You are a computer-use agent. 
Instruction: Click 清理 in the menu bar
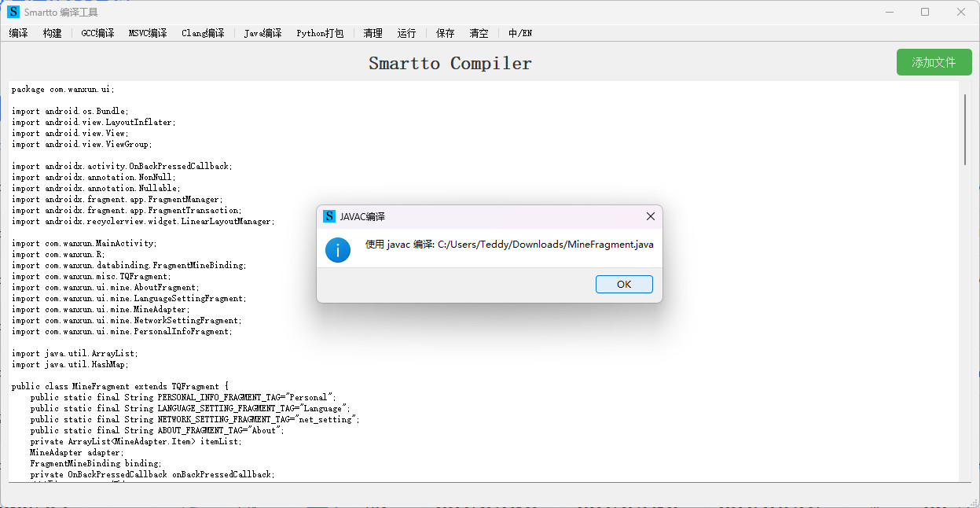coord(373,33)
